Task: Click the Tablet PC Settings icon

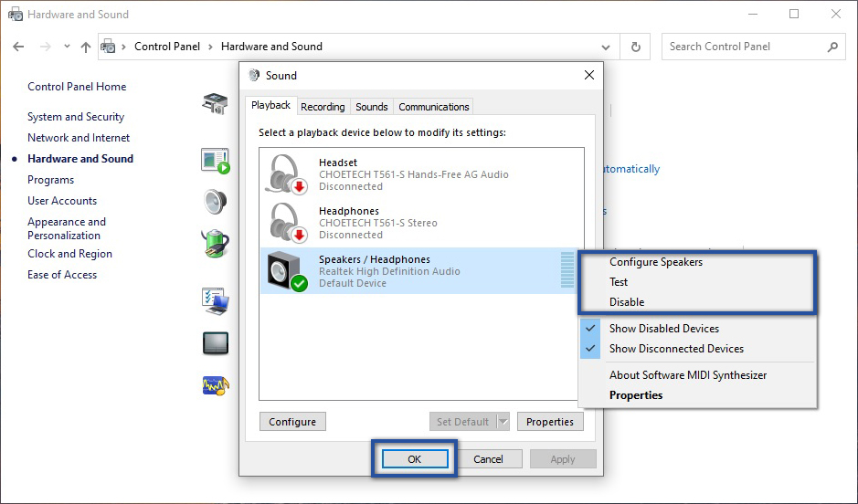Action: (215, 343)
